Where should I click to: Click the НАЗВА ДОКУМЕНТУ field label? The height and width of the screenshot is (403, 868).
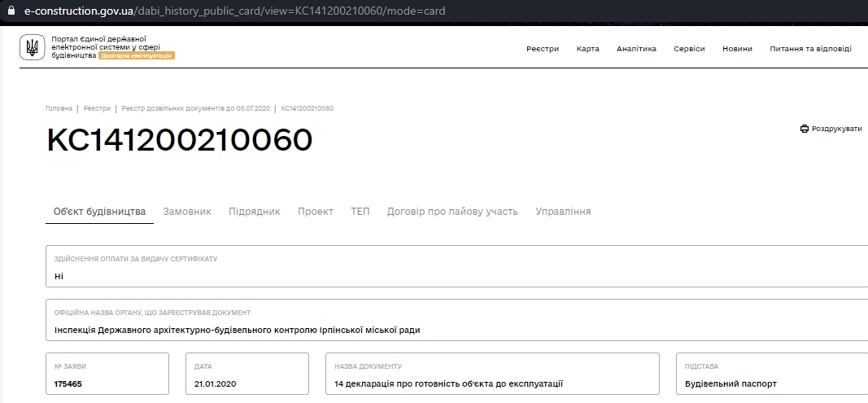369,366
